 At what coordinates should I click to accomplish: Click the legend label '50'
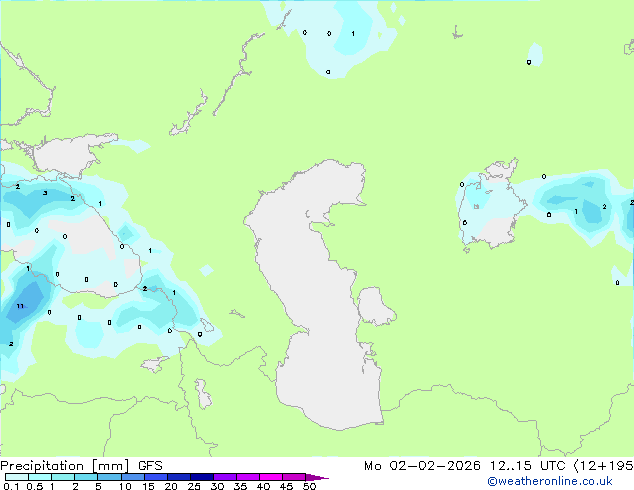tap(310, 486)
